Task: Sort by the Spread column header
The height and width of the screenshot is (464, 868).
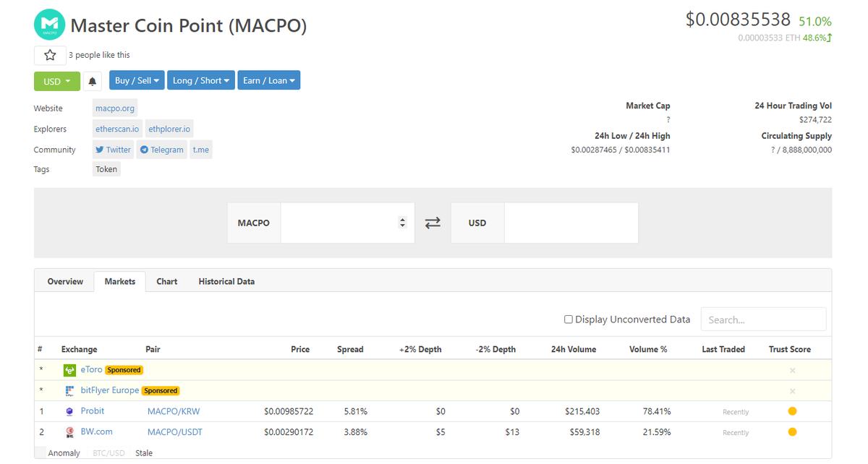Action: click(x=350, y=349)
